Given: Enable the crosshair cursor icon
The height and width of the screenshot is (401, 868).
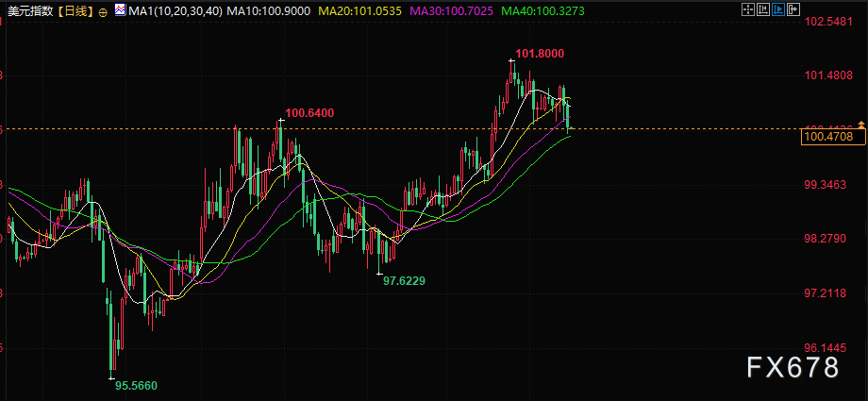Looking at the screenshot, I should point(748,9).
